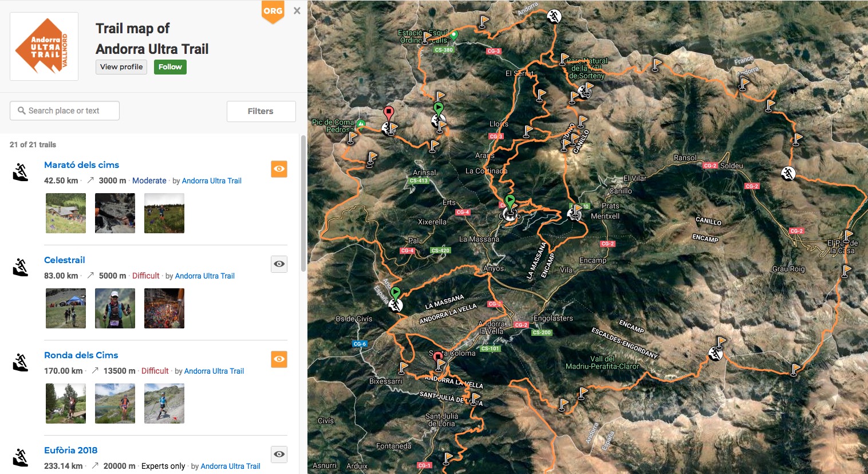868x474 pixels.
Task: Click the orange ORG badge
Action: point(273,11)
